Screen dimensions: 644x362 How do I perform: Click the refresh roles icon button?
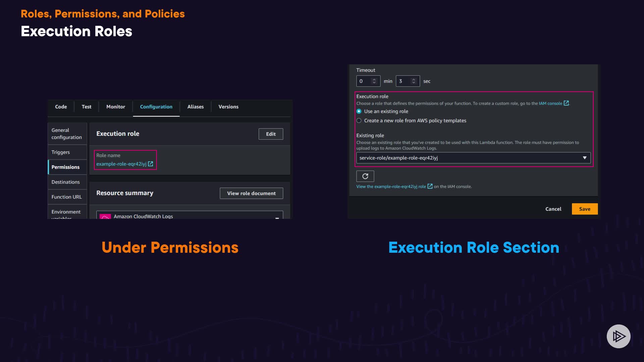(x=365, y=176)
